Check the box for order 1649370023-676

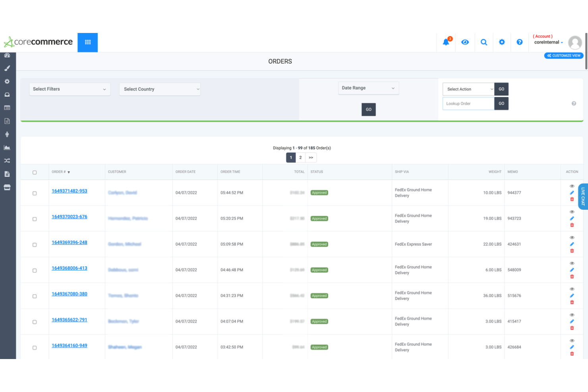point(35,219)
